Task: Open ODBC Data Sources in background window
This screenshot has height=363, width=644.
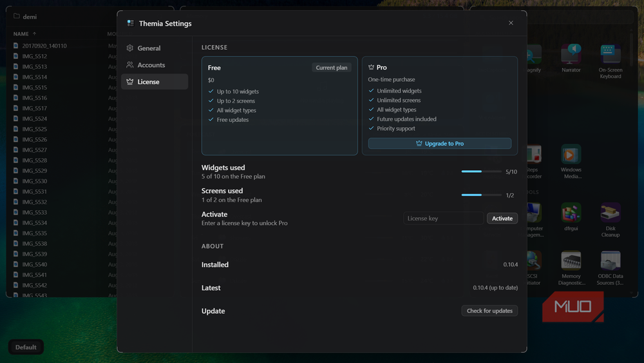Action: pyautogui.click(x=611, y=268)
